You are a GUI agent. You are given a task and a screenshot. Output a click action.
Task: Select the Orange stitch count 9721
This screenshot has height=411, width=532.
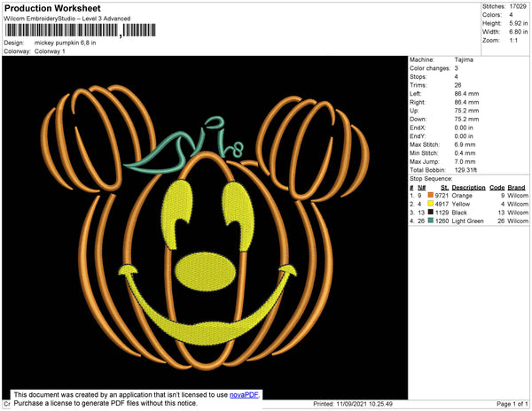click(442, 196)
